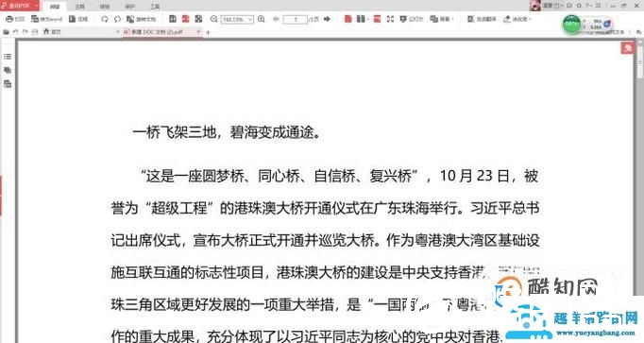644x343 pixels.
Task: Open the outline list sidebar icon
Action: pyautogui.click(x=8, y=57)
